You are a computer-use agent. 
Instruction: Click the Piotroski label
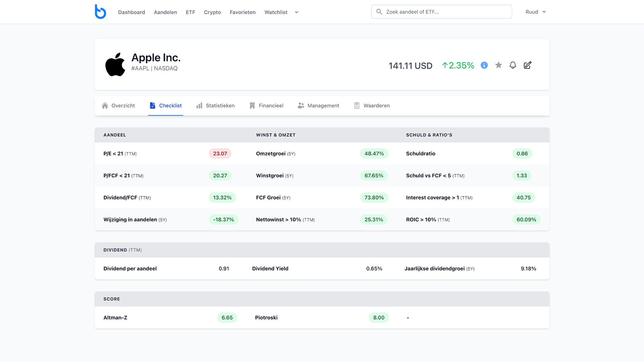pyautogui.click(x=266, y=317)
